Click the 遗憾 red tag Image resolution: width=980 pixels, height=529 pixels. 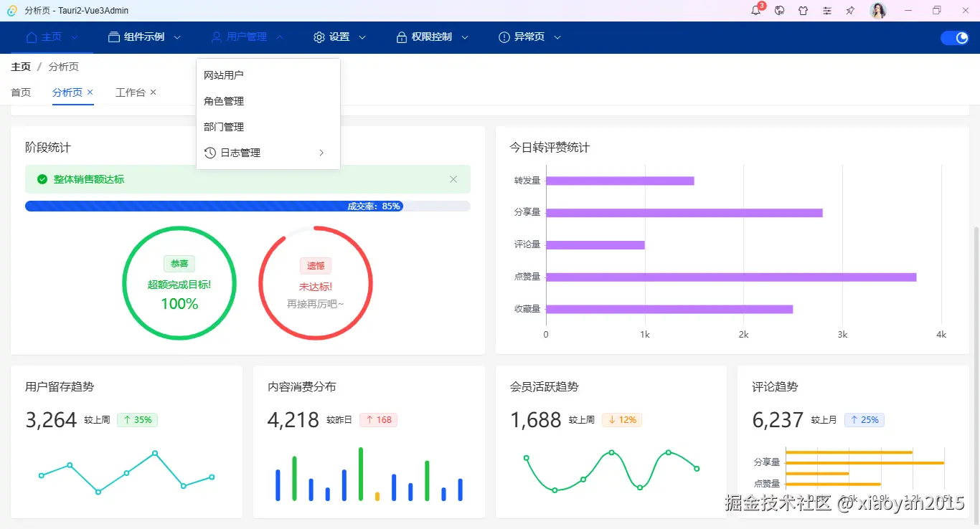(x=316, y=265)
